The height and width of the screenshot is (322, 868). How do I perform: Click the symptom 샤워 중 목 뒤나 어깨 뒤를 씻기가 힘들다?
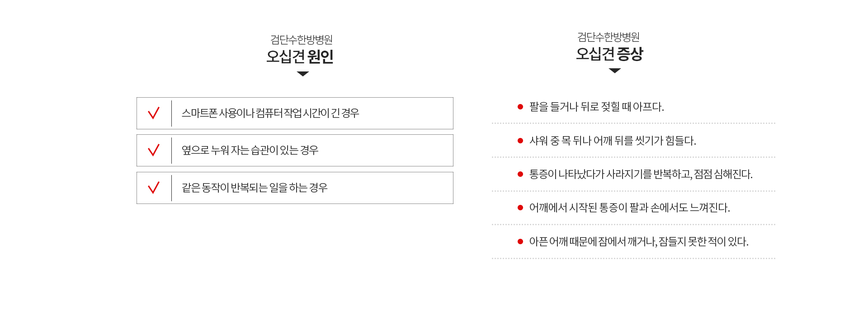(613, 141)
